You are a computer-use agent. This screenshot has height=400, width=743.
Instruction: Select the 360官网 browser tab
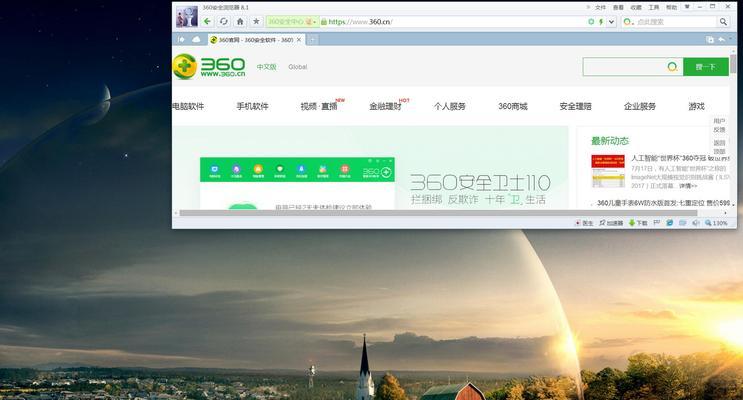(256, 40)
